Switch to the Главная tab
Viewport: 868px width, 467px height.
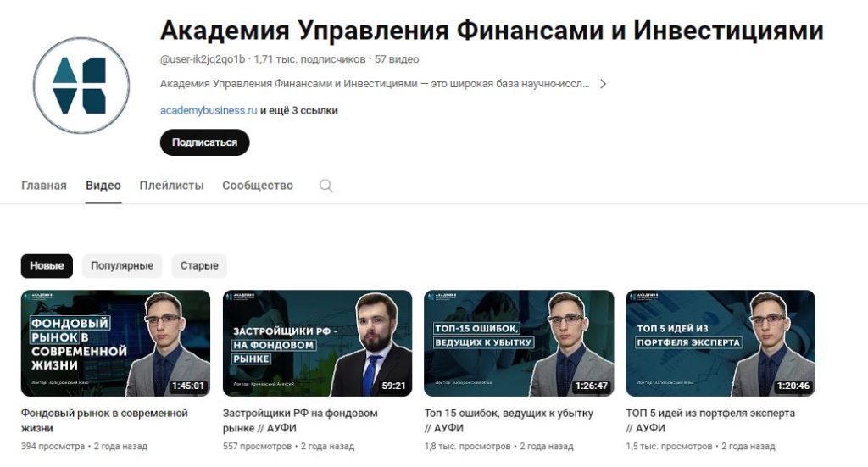point(44,186)
